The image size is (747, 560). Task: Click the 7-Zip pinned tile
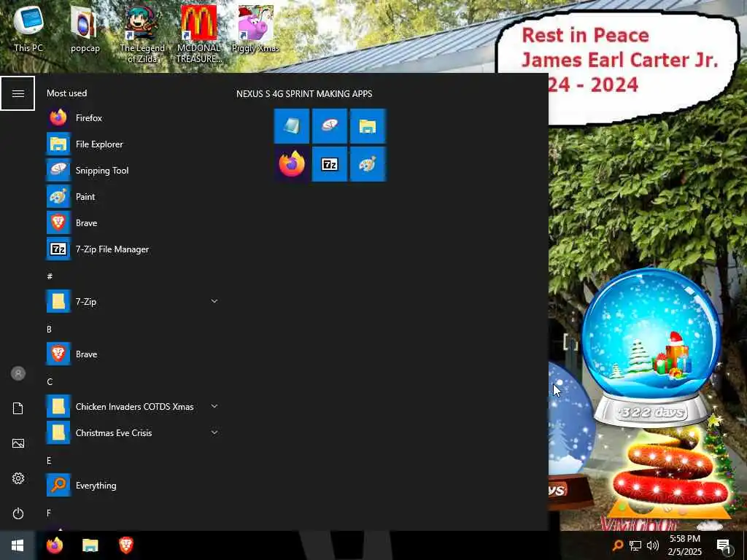(x=330, y=164)
